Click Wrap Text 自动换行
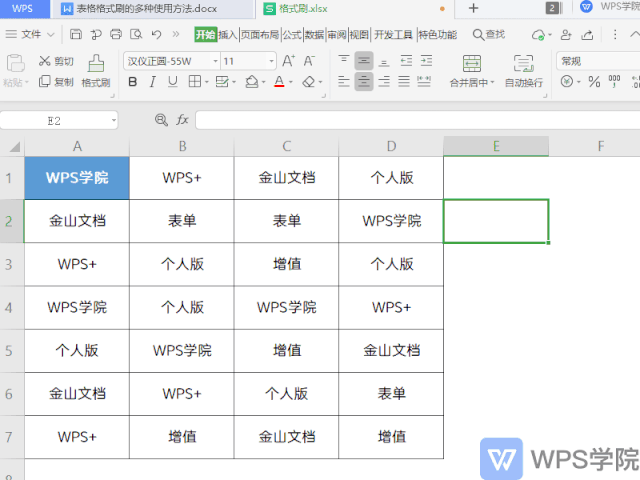Image resolution: width=640 pixels, height=480 pixels. tap(524, 71)
